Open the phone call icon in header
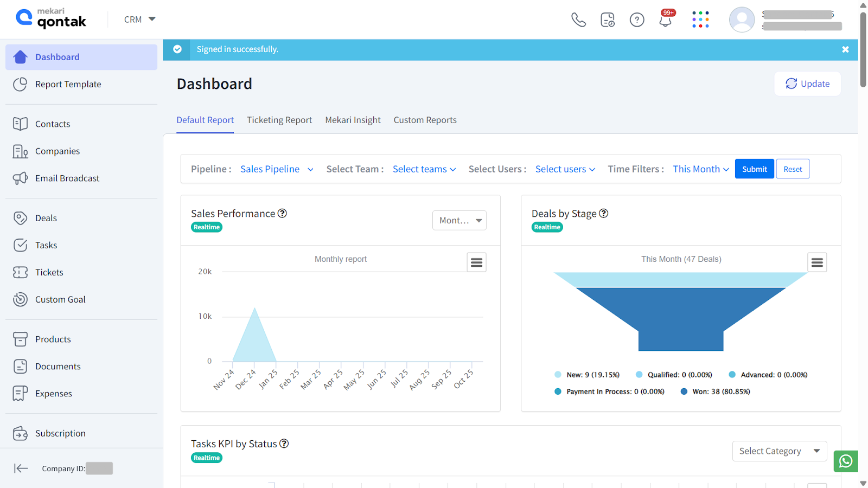 [578, 20]
